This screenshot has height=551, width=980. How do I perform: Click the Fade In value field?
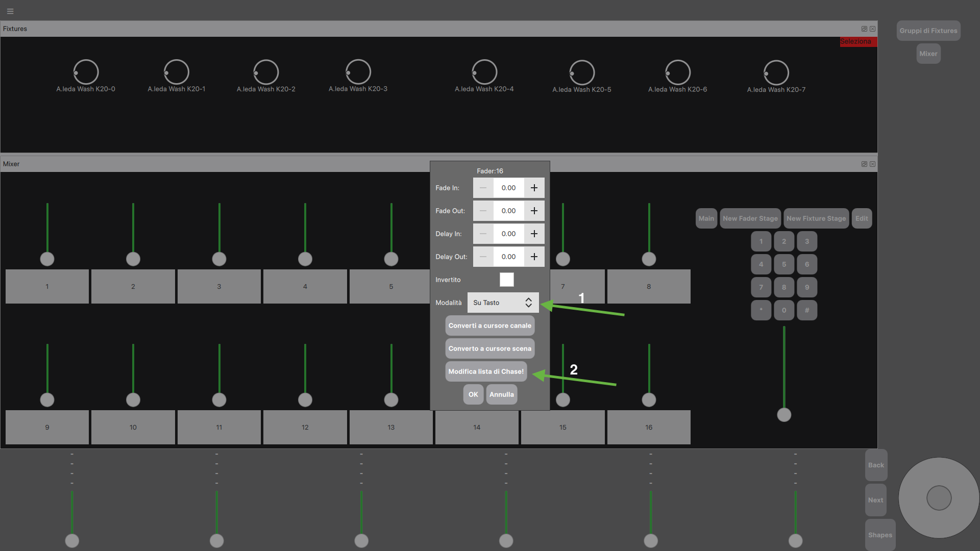pos(508,188)
